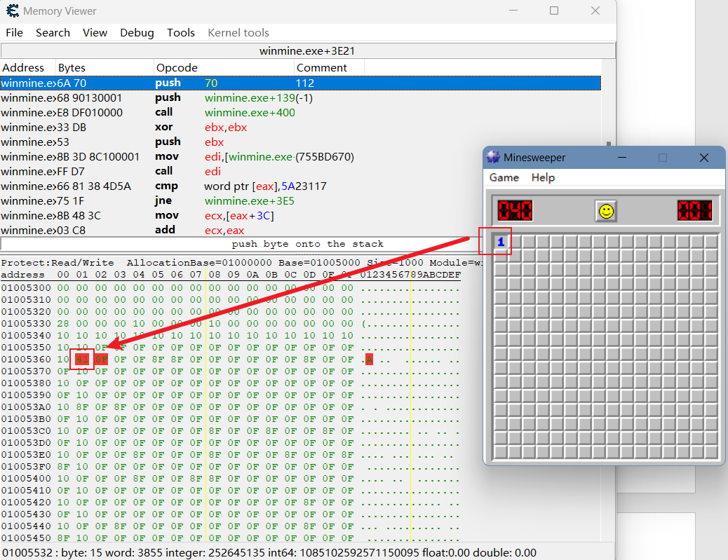Open the Minesweeper Help menu
728x560 pixels.
click(543, 177)
